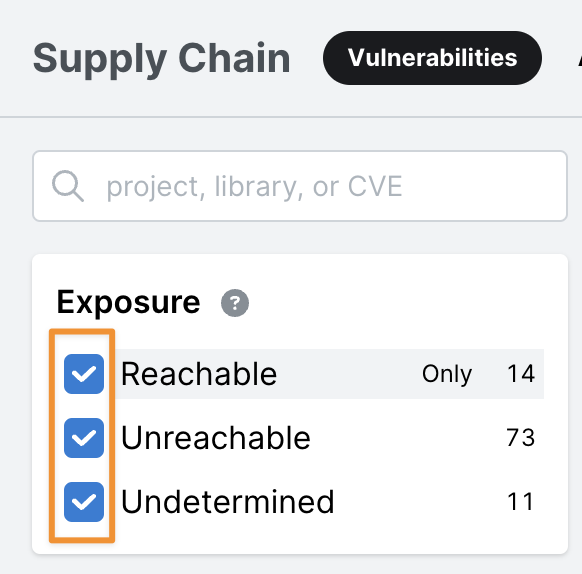This screenshot has width=582, height=574.
Task: Select the Reachable label text
Action: tap(199, 374)
